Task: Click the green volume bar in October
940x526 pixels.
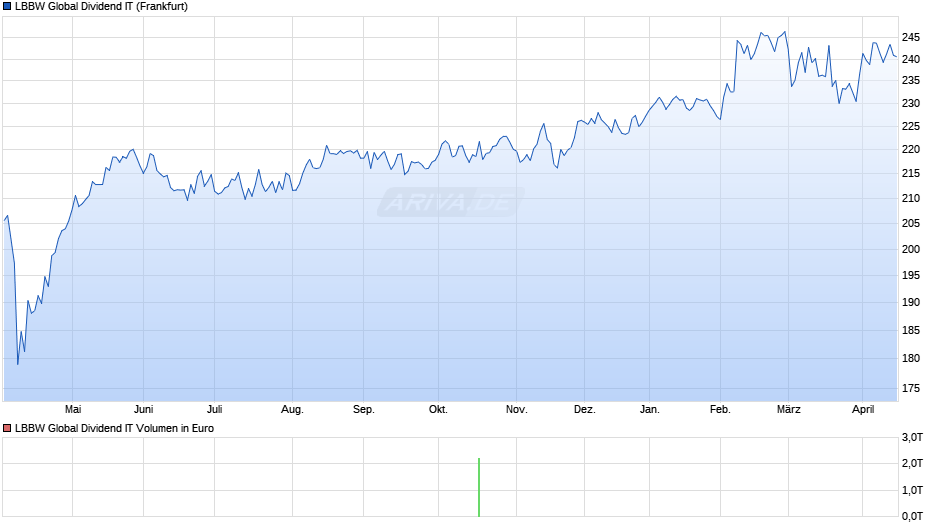Action: [479, 487]
